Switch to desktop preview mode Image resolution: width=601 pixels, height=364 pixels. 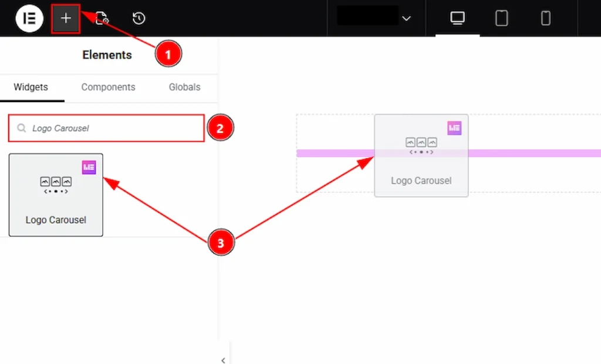pos(457,18)
